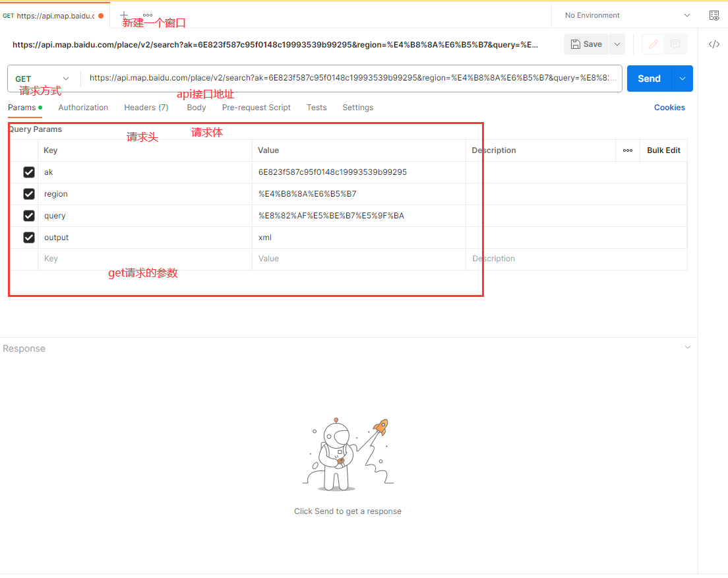The height and width of the screenshot is (578, 728).
Task: Uncheck the output parameter checkbox
Action: tap(29, 238)
